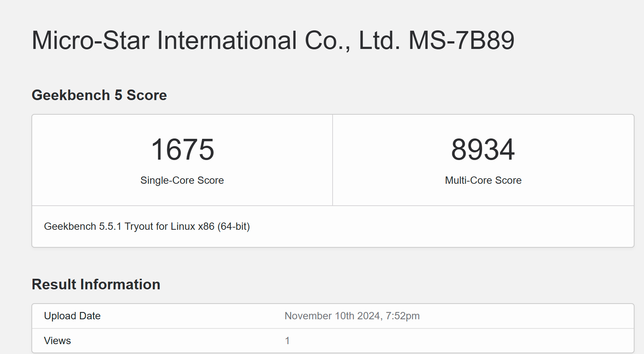Click the Multi-Core Score label
The image size is (644, 354).
[x=483, y=180]
